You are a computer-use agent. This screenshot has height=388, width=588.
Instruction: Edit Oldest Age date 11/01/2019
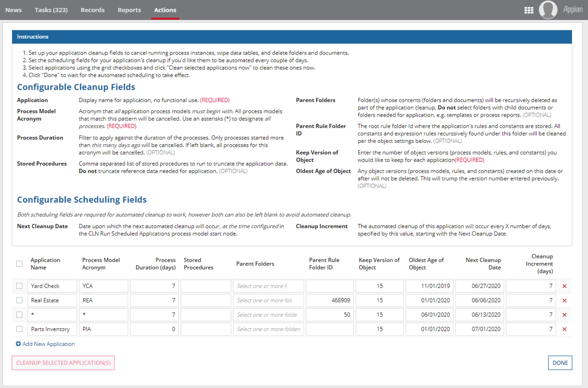(x=430, y=286)
